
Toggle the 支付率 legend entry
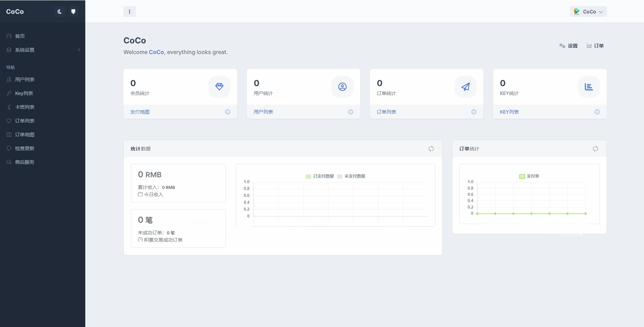coord(530,176)
